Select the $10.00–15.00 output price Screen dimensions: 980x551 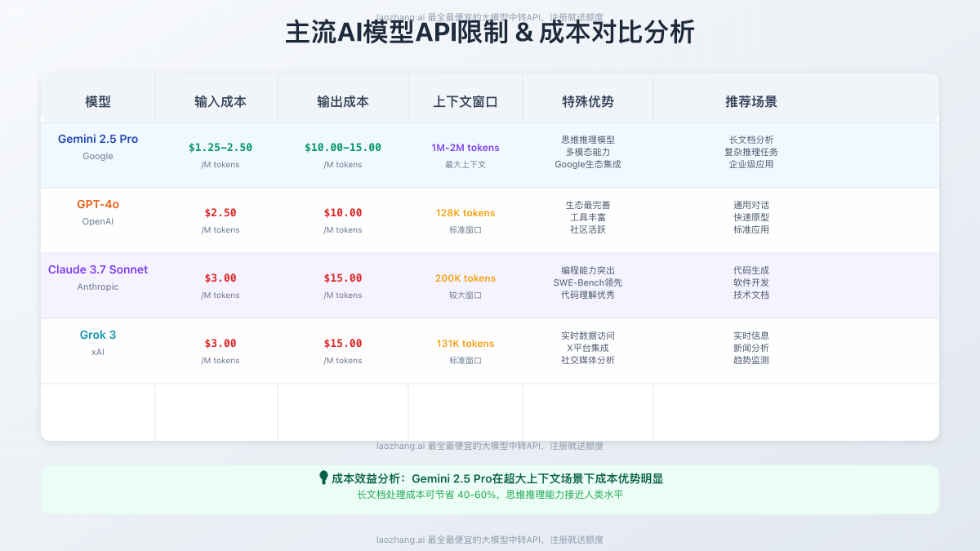click(343, 148)
